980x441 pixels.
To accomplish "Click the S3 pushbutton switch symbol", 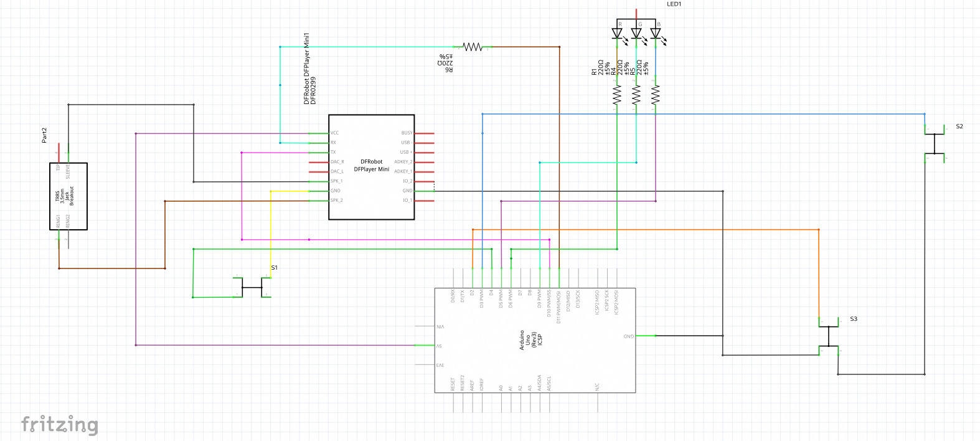I will click(x=829, y=336).
